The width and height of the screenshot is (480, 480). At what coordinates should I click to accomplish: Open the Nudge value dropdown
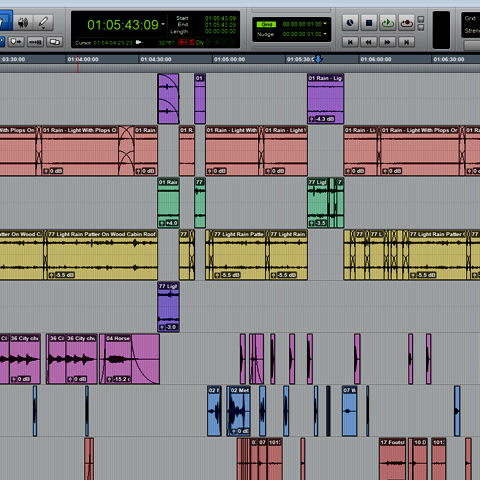pyautogui.click(x=325, y=34)
